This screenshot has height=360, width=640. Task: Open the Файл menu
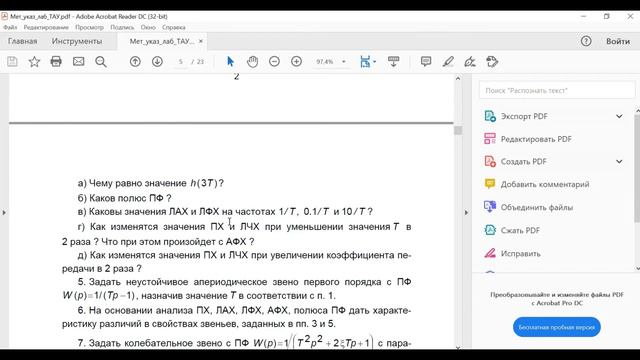(x=10, y=27)
